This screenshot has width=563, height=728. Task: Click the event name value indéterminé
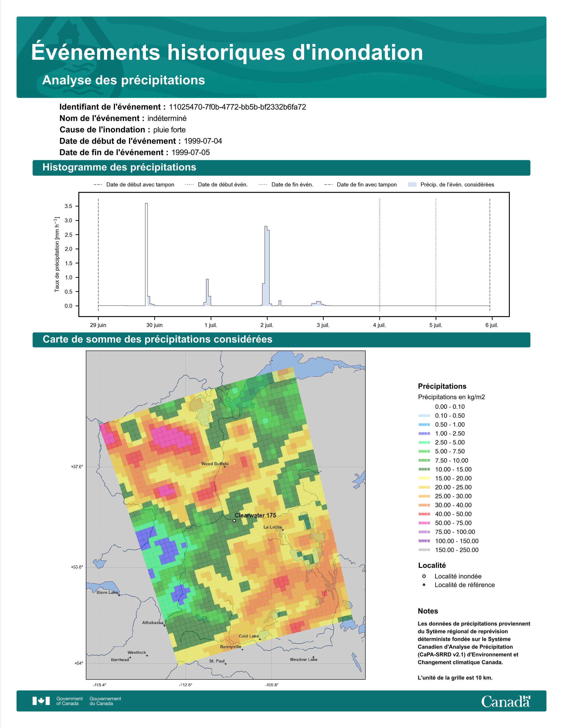coord(167,118)
